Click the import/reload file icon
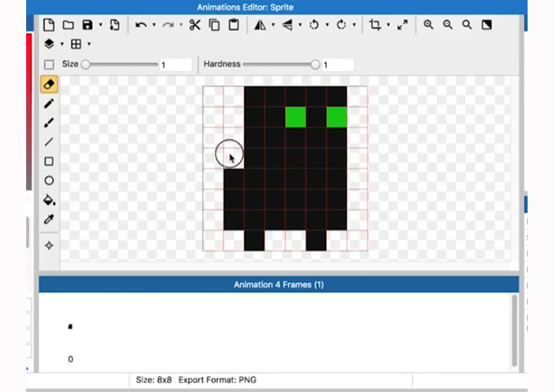The width and height of the screenshot is (553, 392). click(115, 25)
